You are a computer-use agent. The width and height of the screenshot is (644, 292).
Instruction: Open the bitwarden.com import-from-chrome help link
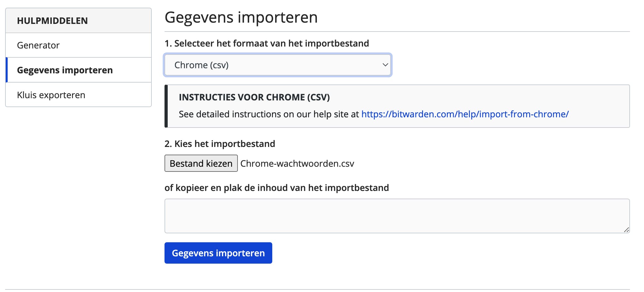click(x=465, y=114)
